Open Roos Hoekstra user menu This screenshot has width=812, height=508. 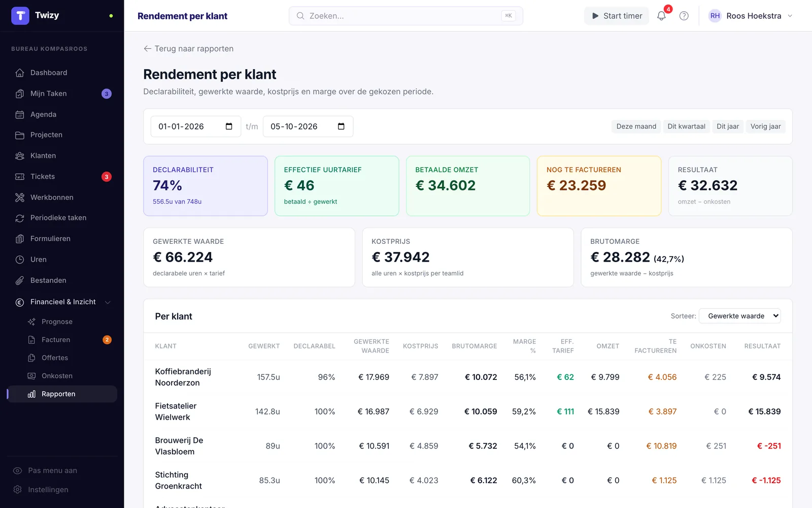[x=751, y=16]
